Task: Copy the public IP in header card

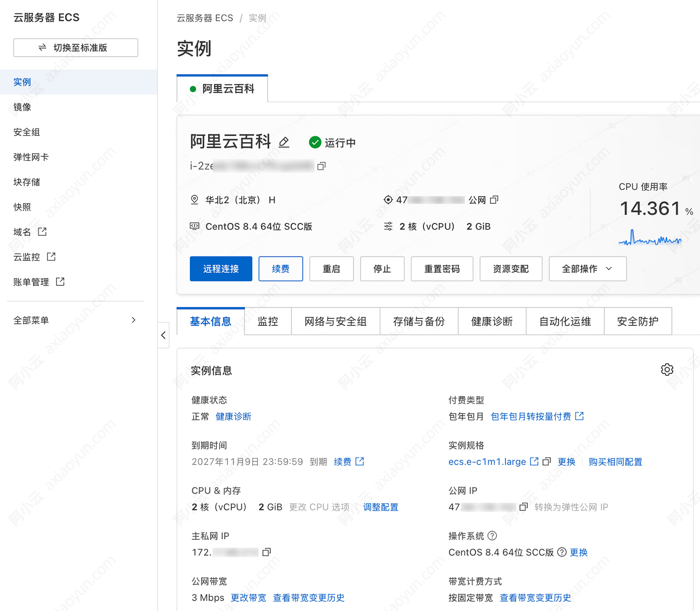Action: pyautogui.click(x=495, y=200)
